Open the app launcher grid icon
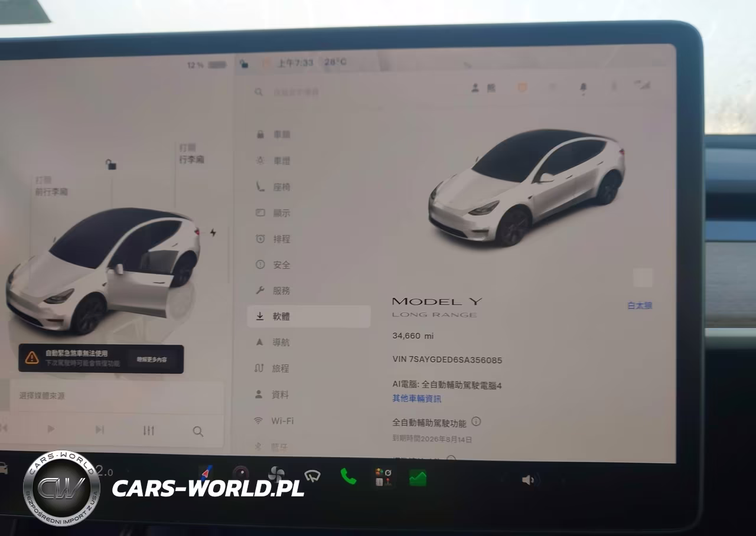This screenshot has height=536, width=756. [383, 477]
